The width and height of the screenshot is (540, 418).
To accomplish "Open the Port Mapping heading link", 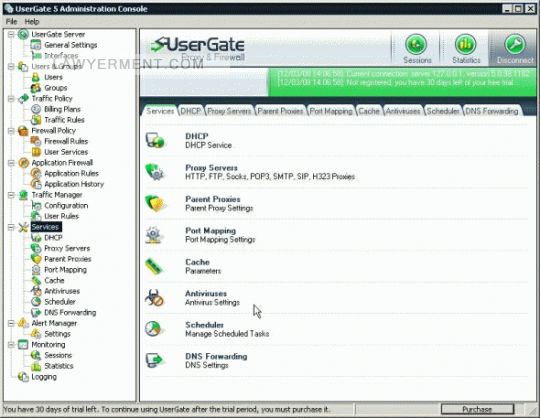I will tap(210, 230).
